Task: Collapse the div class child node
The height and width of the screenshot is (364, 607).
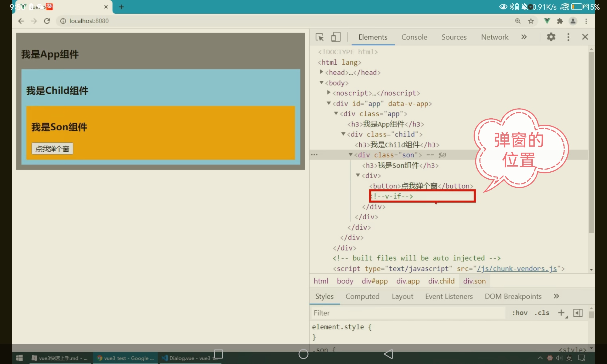Action: tap(343, 134)
